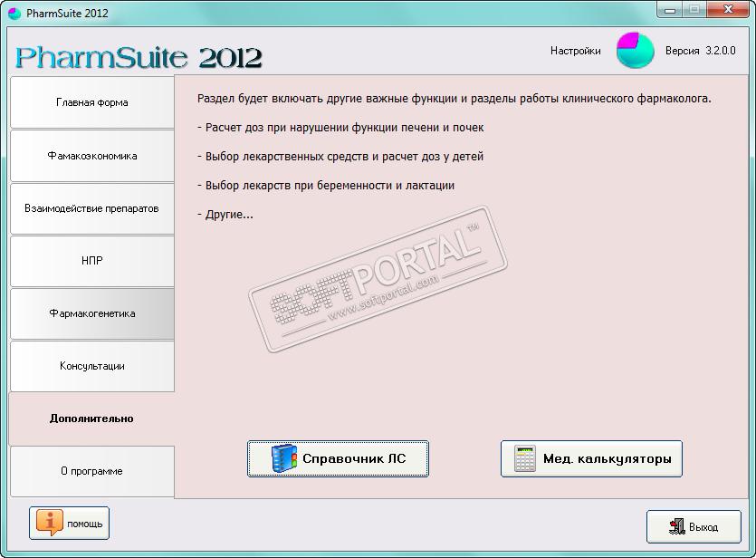Click the PharmSuite pie-chart logo icon

(635, 50)
